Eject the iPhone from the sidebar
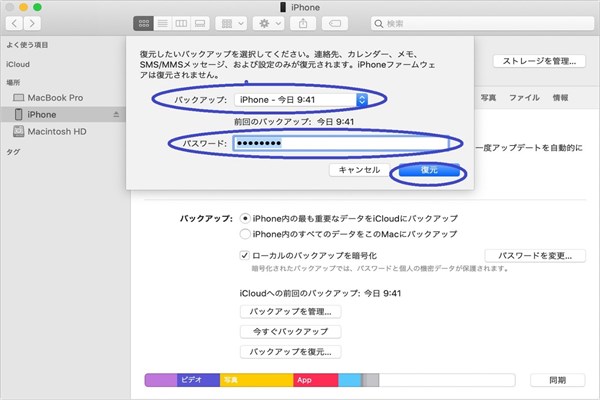Screen dimensions: 600x400 pyautogui.click(x=116, y=114)
